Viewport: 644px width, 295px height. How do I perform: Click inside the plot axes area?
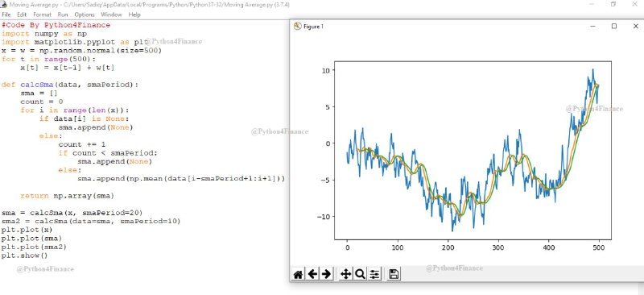(x=473, y=150)
